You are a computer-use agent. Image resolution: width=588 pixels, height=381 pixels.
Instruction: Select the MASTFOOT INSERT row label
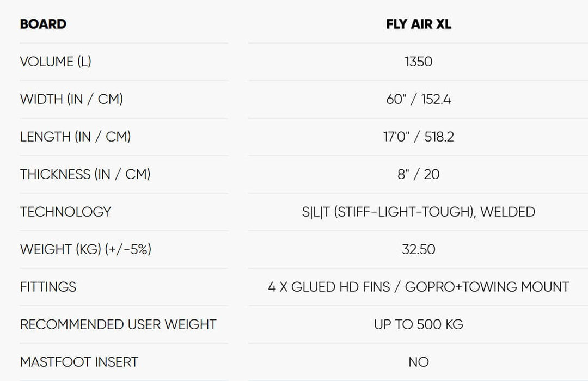[79, 362]
